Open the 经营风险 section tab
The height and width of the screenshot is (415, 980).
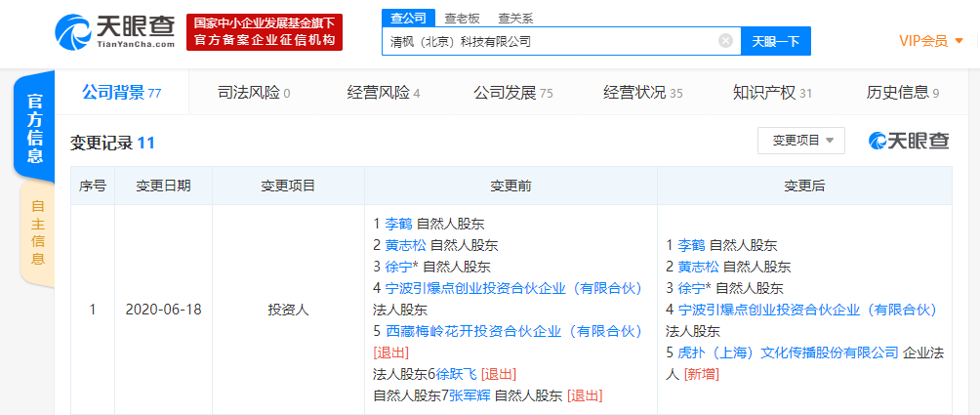[383, 93]
